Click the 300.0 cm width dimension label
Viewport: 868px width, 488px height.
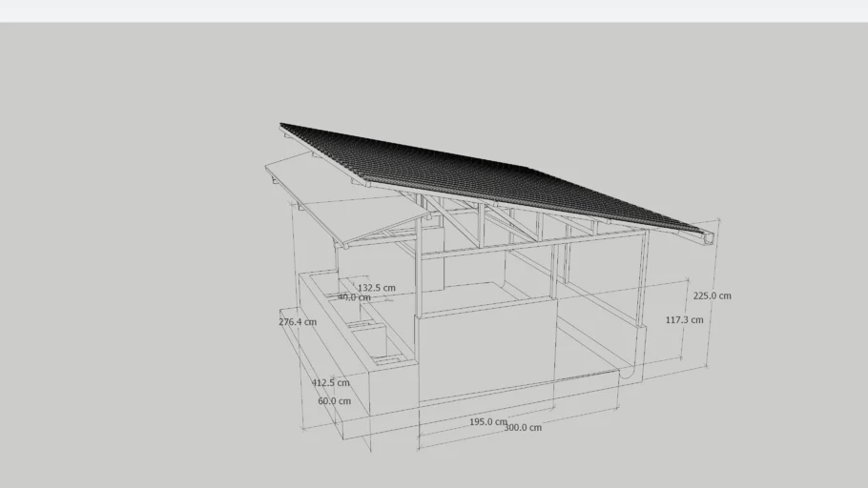[x=522, y=428]
